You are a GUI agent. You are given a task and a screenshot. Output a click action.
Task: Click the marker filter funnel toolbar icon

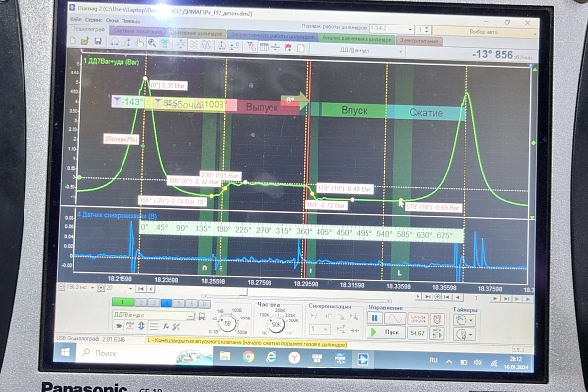pyautogui.click(x=251, y=46)
